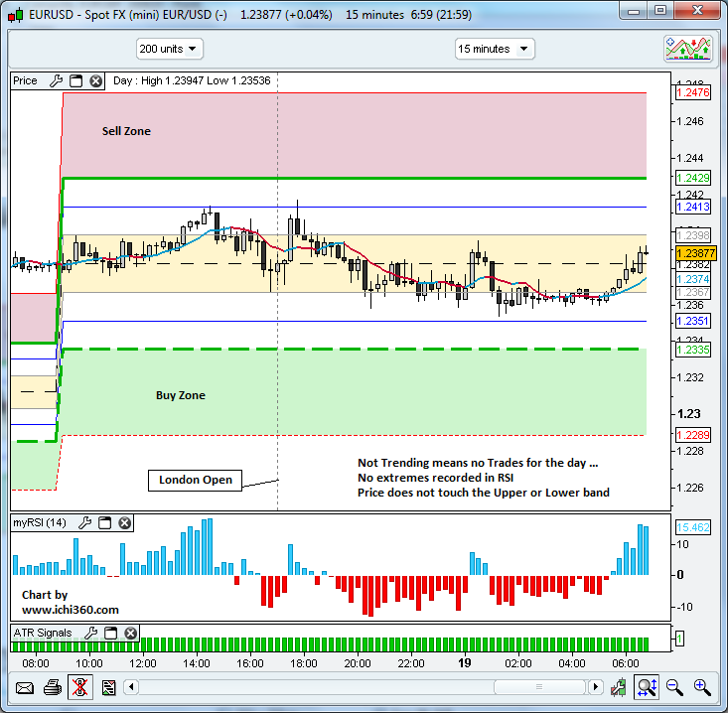Maximize the ATR Signals panel
This screenshot has height=713, width=728.
[x=111, y=633]
